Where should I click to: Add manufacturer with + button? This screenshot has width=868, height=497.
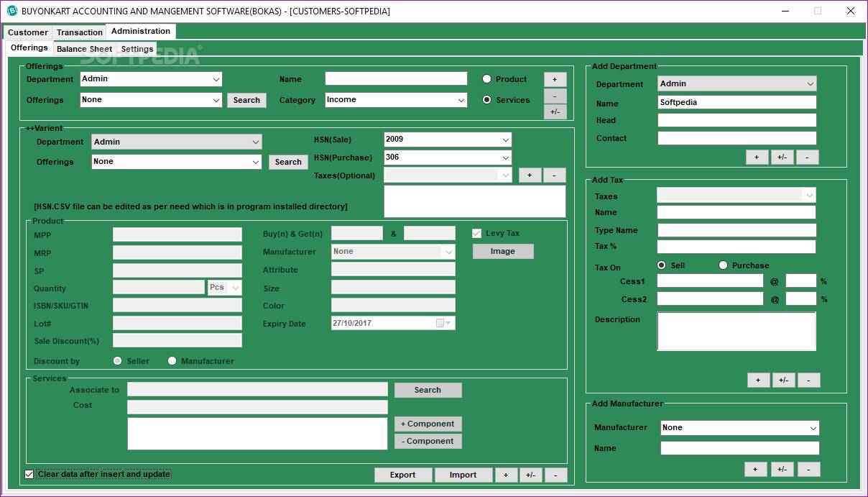click(755, 469)
